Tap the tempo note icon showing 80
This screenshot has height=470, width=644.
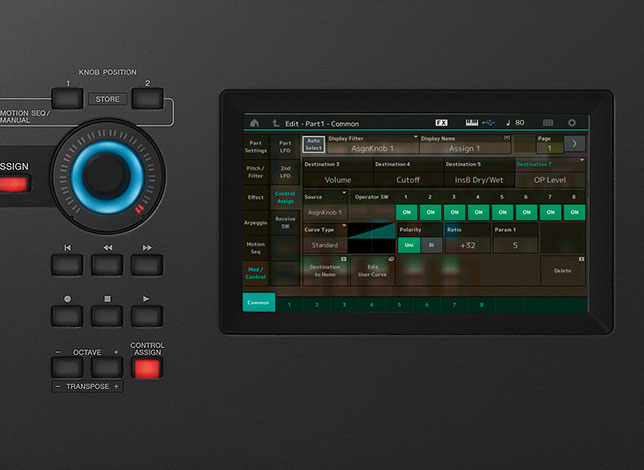514,122
